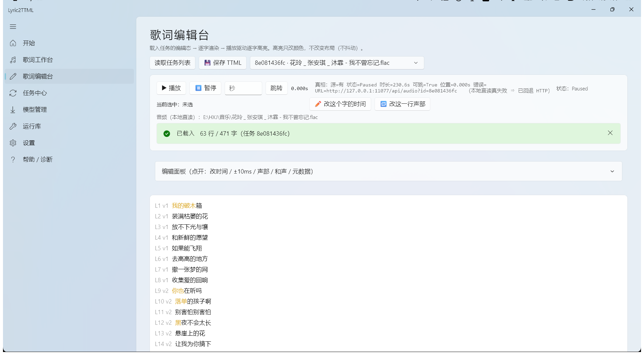Screen dimensions: 644x355
Task: Click the audio file path text
Action: 237,117
